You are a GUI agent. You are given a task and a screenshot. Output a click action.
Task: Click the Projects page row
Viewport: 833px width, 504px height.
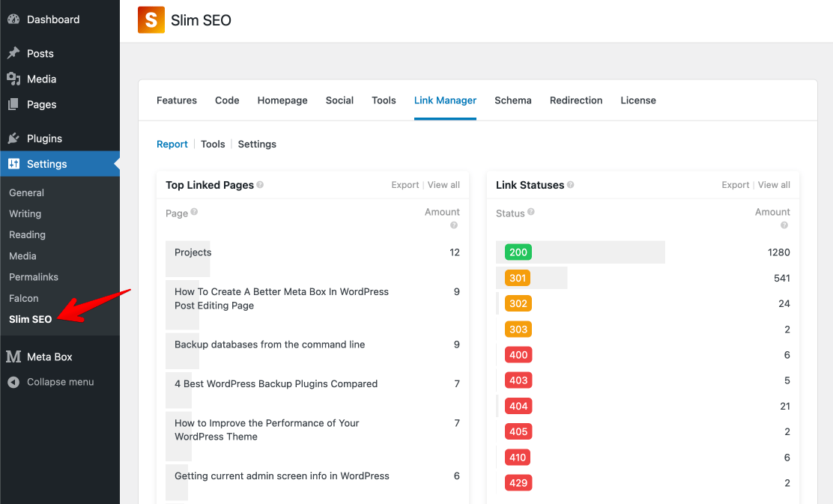coord(312,258)
